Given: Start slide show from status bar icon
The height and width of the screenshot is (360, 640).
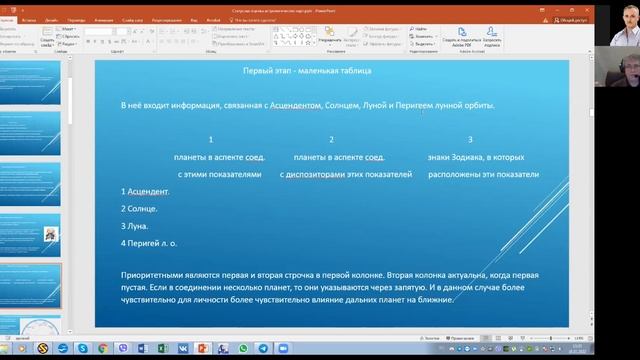Looking at the screenshot, I should click(x=523, y=338).
